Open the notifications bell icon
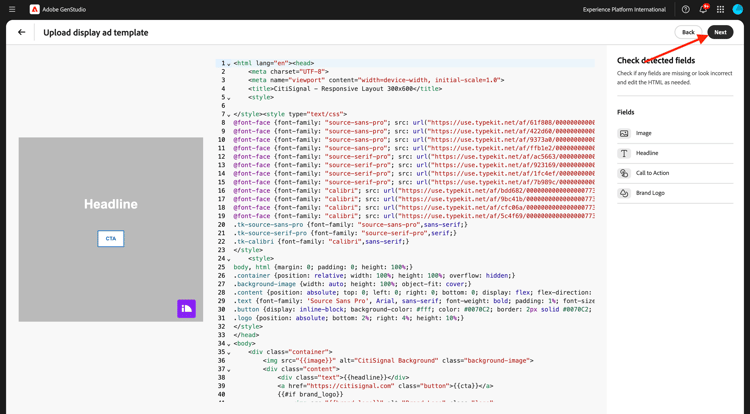This screenshot has width=750, height=414. [x=703, y=9]
